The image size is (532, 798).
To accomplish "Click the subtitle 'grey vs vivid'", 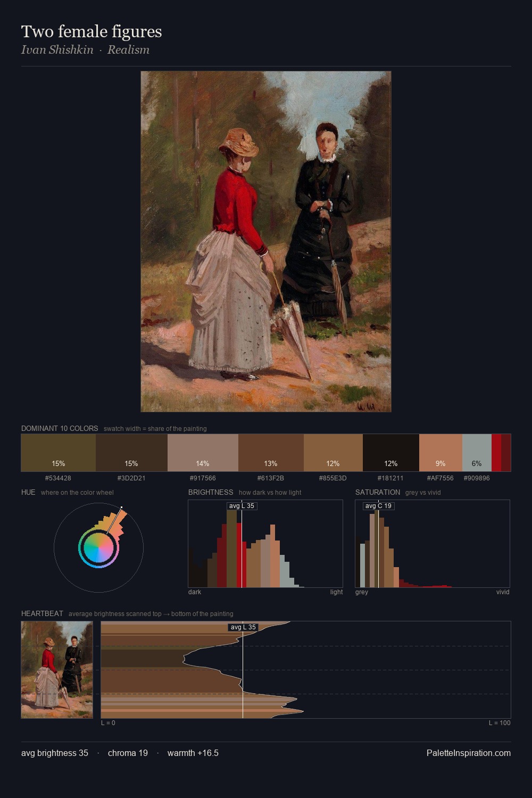I will click(423, 493).
